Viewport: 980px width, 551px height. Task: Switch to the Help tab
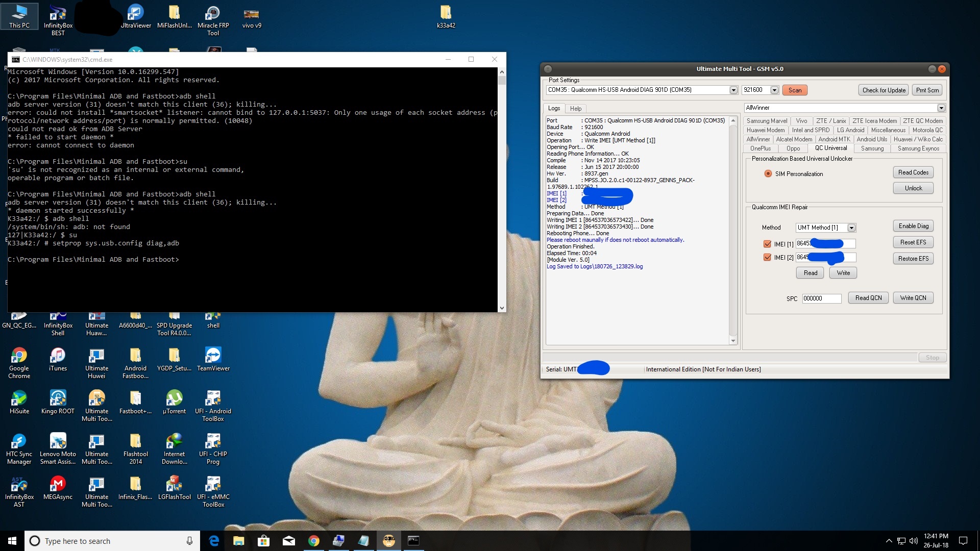tap(576, 109)
